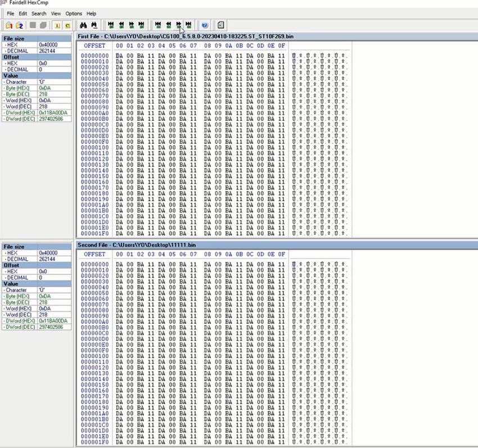The height and width of the screenshot is (448, 478).
Task: Toggle the yellow "C" toolbar button
Action: point(67,25)
